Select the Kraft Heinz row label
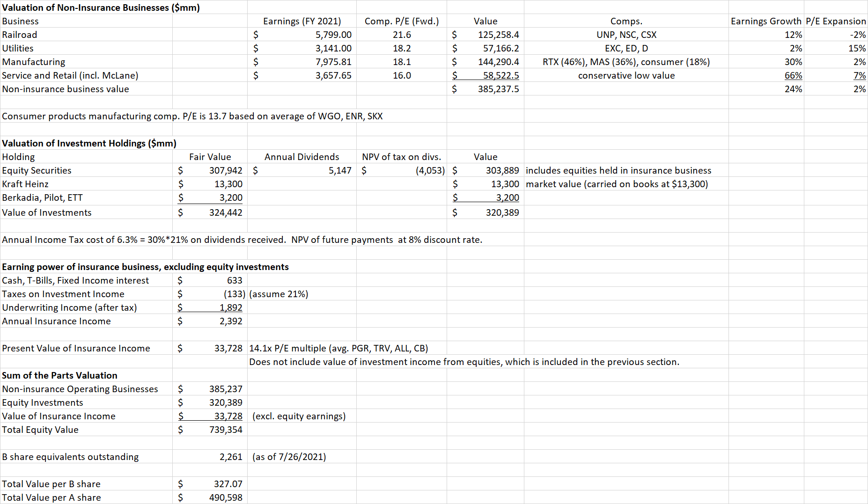The height and width of the screenshot is (504, 868). pos(25,184)
